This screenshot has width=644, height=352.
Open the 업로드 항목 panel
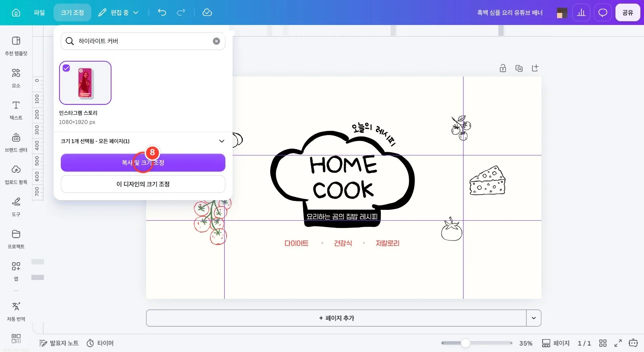coord(16,175)
